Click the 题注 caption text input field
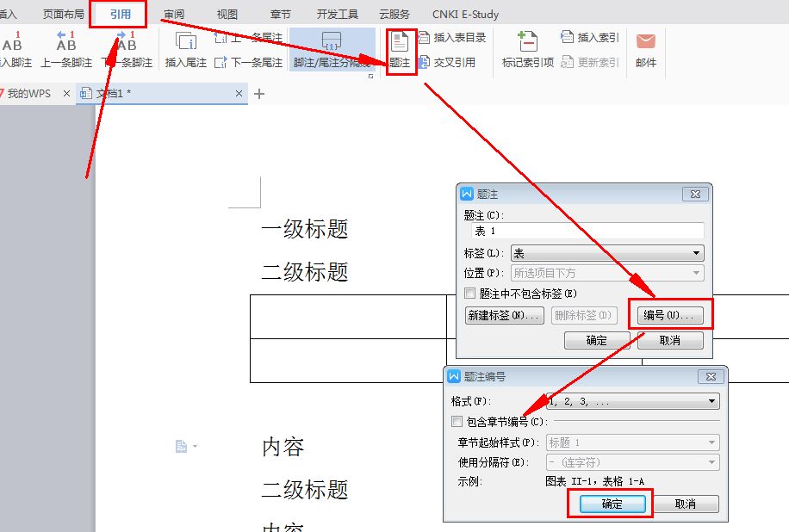789x532 pixels. click(x=586, y=231)
